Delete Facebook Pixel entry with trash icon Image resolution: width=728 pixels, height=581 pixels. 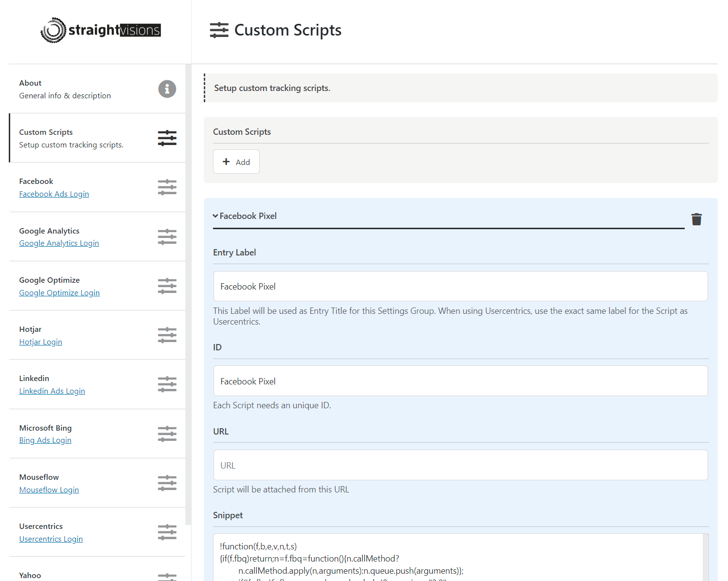point(696,219)
